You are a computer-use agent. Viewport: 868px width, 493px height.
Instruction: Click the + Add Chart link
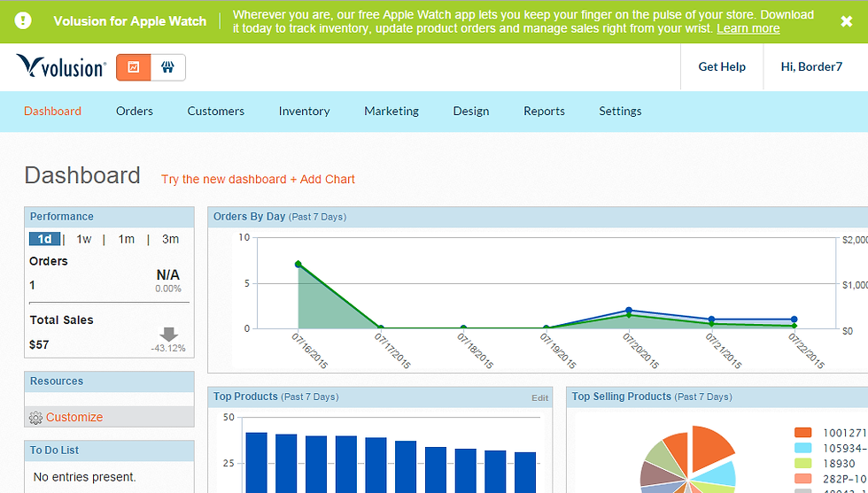click(x=322, y=180)
